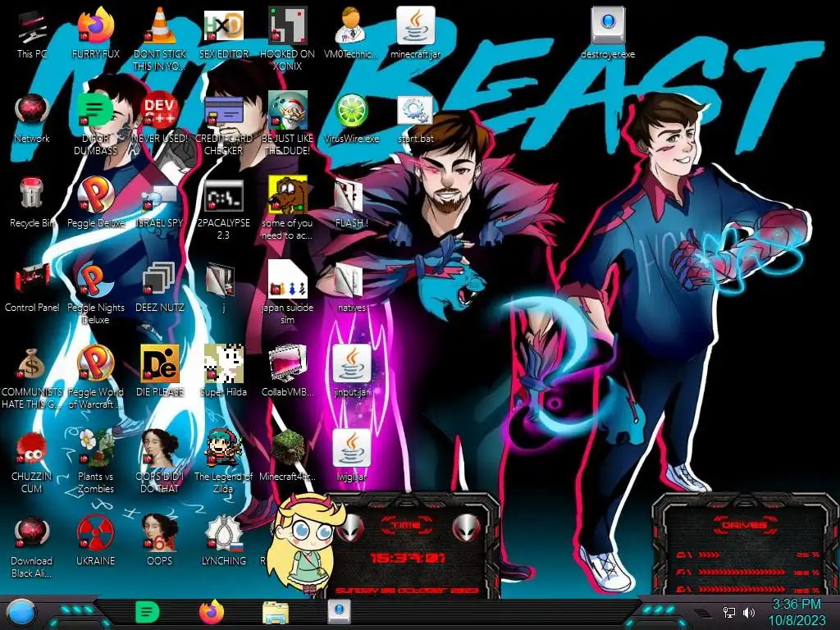Viewport: 840px width, 630px height.
Task: Open the FLASH ! folder icon
Action: click(x=351, y=203)
